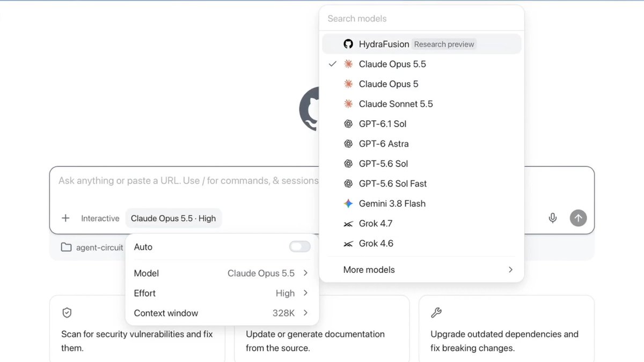The width and height of the screenshot is (644, 362).
Task: Select the update or generate documentation card
Action: point(322,328)
